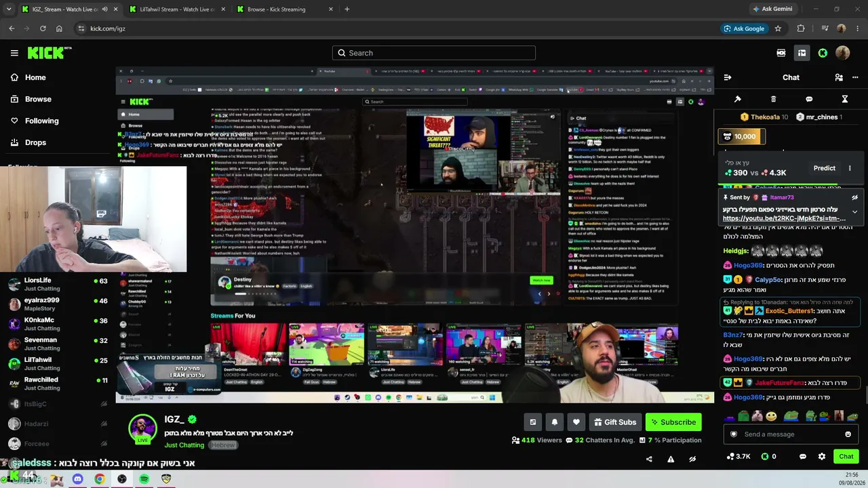Screen dimensions: 868x488
Task: Click the hourglass slow mode icon
Action: (x=845, y=99)
